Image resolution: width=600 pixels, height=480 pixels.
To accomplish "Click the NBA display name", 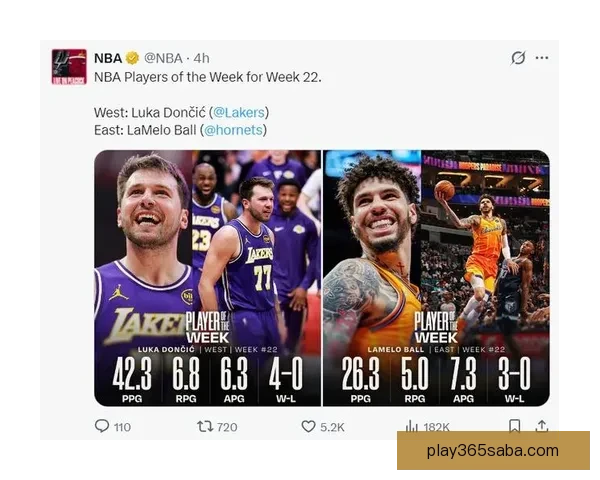I will [x=108, y=58].
